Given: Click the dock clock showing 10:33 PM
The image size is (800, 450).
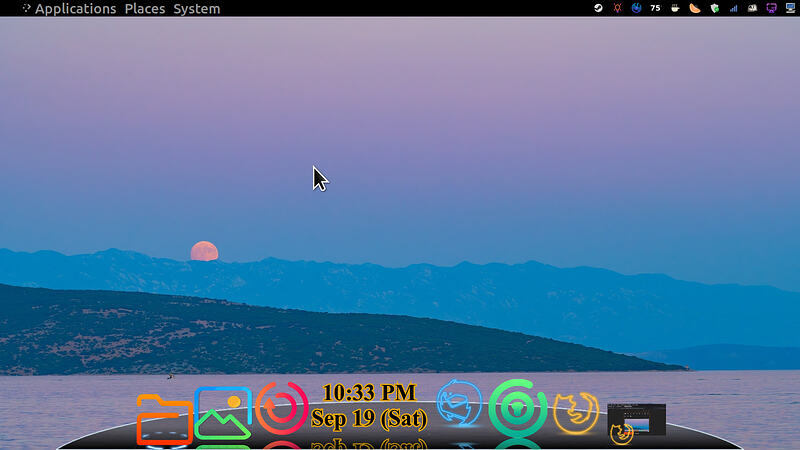Looking at the screenshot, I should click(x=369, y=406).
